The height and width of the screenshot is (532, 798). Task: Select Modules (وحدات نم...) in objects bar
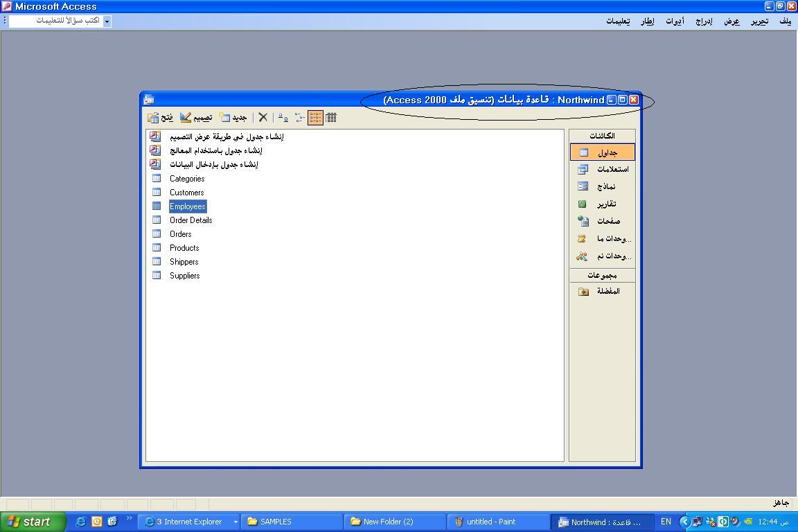coord(603,256)
